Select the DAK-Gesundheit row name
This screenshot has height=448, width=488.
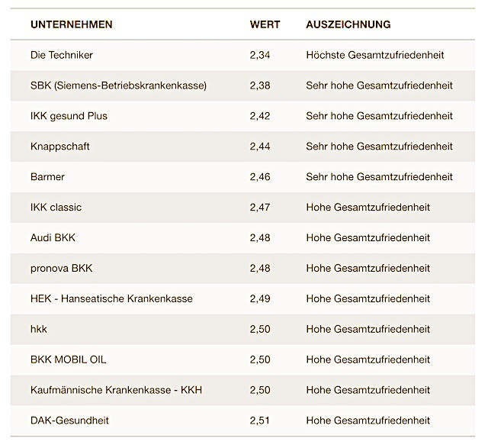click(x=69, y=421)
